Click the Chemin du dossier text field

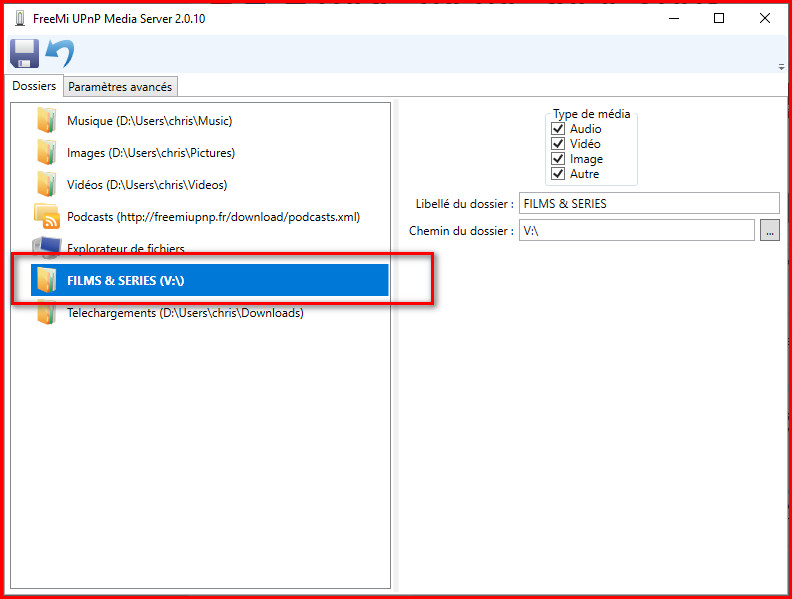coord(636,230)
